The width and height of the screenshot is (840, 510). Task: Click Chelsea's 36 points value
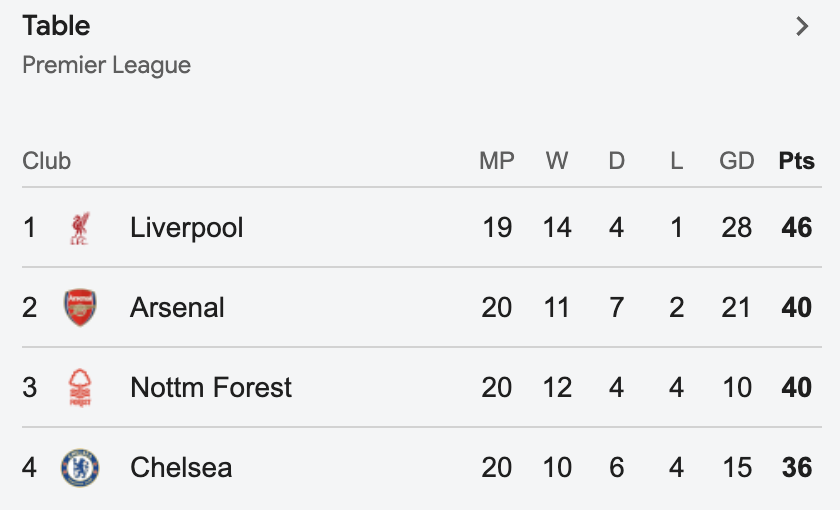797,468
